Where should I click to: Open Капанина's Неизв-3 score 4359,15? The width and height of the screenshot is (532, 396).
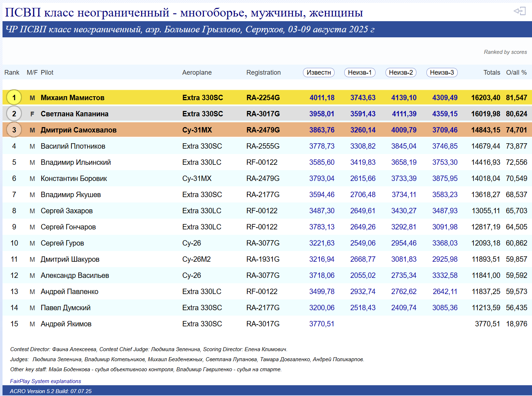click(x=445, y=114)
